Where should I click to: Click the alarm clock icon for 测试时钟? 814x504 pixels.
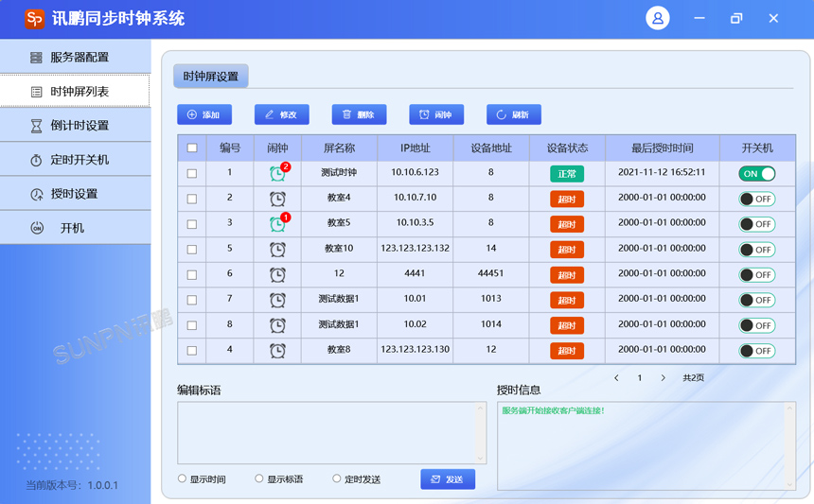point(277,174)
